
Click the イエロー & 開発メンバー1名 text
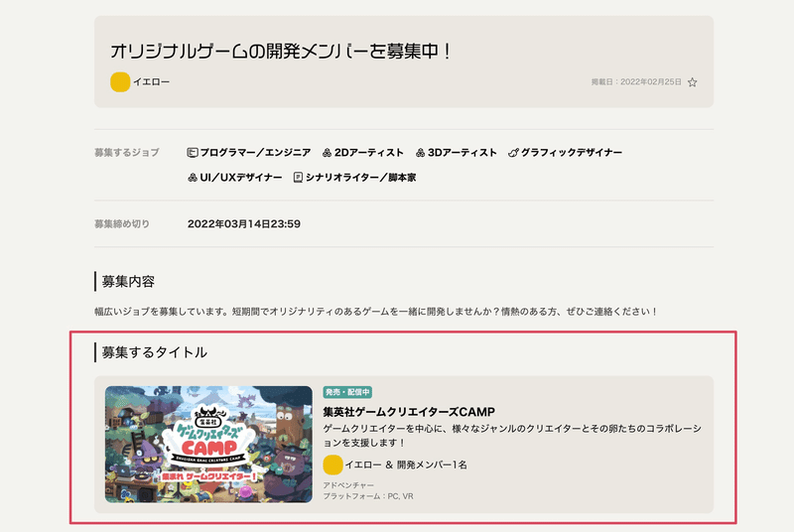click(406, 465)
